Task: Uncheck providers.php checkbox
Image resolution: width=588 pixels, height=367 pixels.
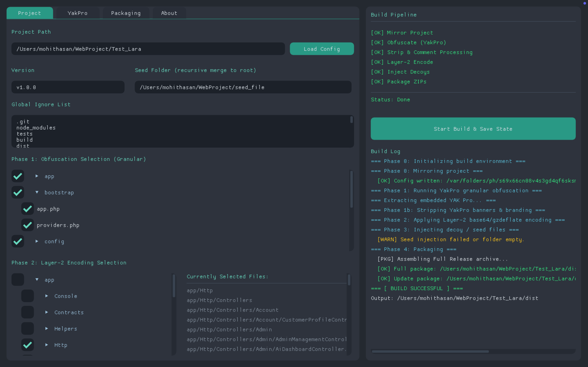Action: pyautogui.click(x=27, y=225)
